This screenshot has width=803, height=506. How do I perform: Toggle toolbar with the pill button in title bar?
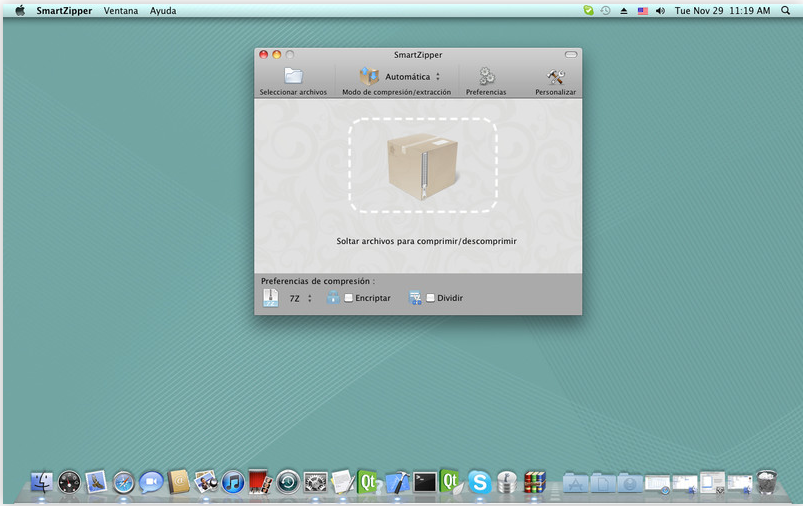571,54
